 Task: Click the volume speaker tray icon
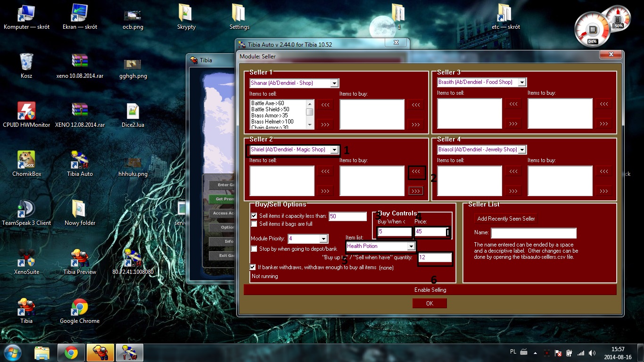click(592, 353)
